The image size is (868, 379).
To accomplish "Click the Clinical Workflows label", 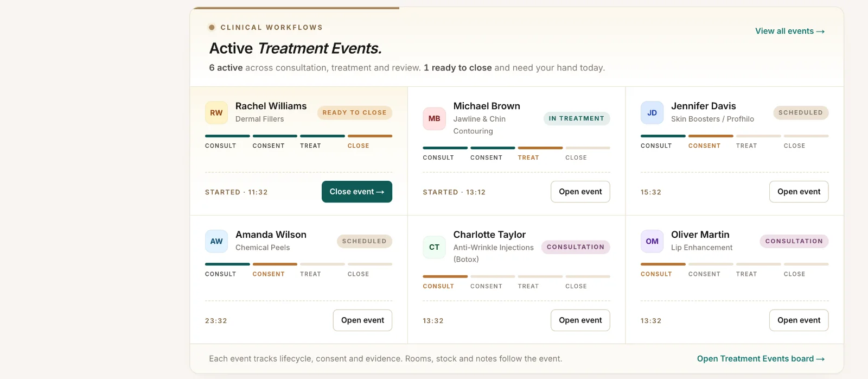I will [x=272, y=27].
